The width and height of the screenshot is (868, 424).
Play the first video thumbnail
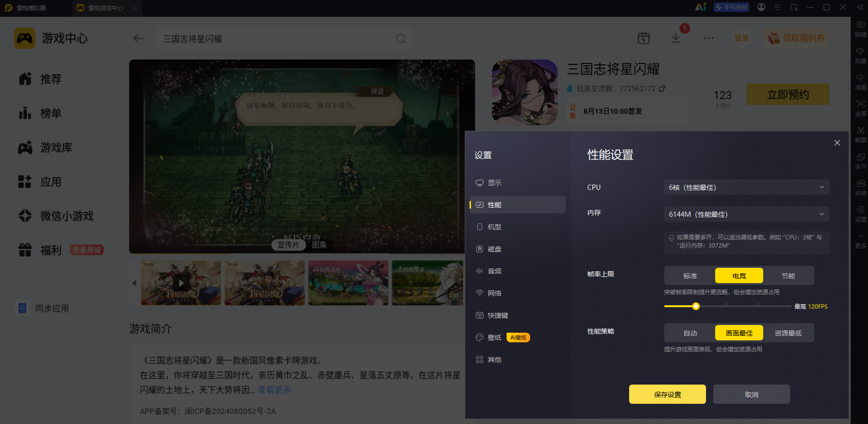point(181,283)
